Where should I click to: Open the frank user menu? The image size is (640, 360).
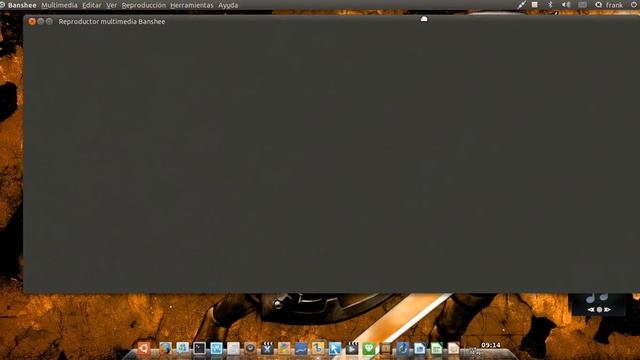click(609, 5)
